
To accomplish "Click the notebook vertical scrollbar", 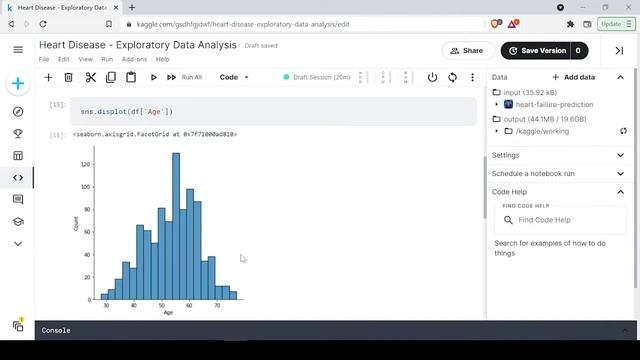I will click(x=485, y=187).
